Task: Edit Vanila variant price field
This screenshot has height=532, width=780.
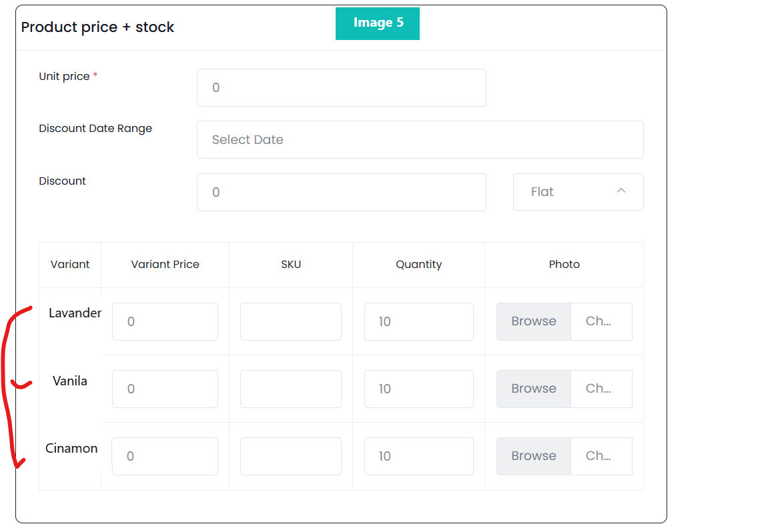Action: click(x=165, y=389)
